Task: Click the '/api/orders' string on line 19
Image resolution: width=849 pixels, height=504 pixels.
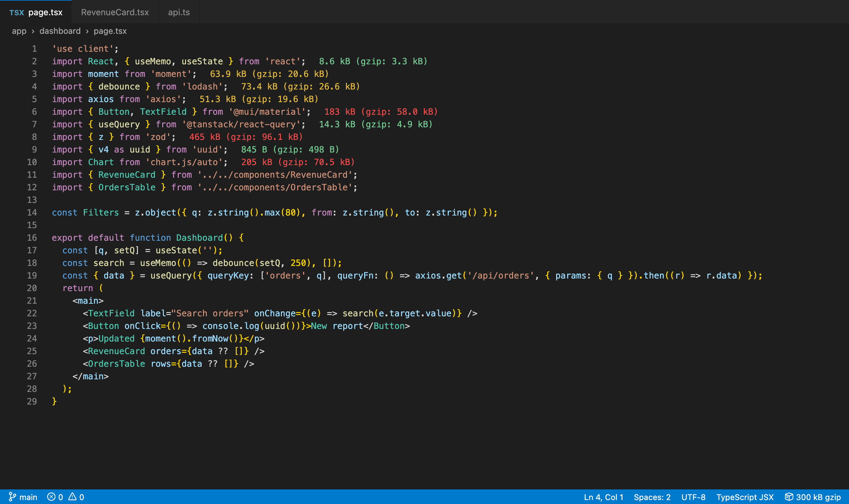Action: click(500, 276)
